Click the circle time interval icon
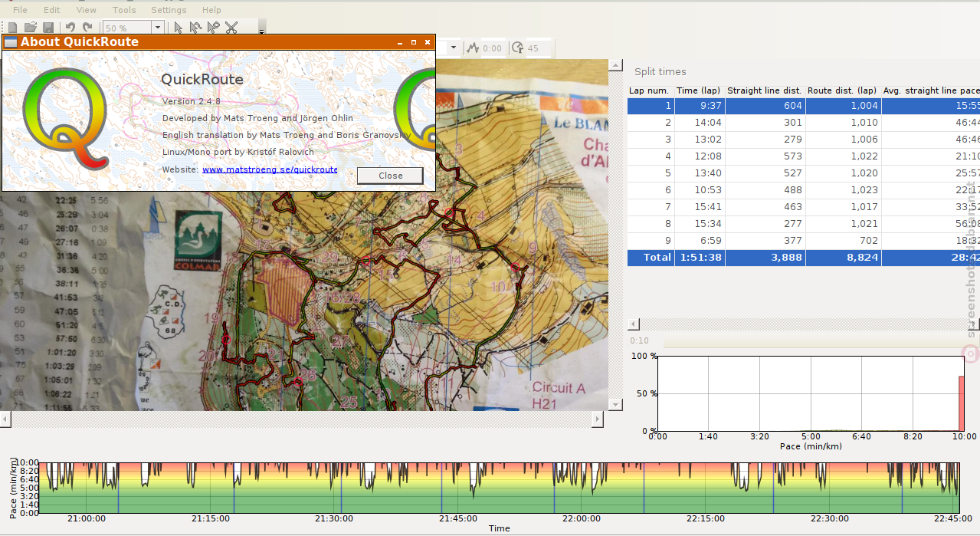This screenshot has width=980, height=536. click(x=518, y=48)
